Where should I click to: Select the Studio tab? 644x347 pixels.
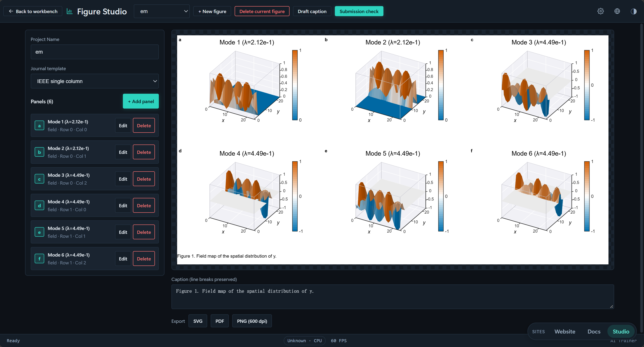(x=621, y=332)
